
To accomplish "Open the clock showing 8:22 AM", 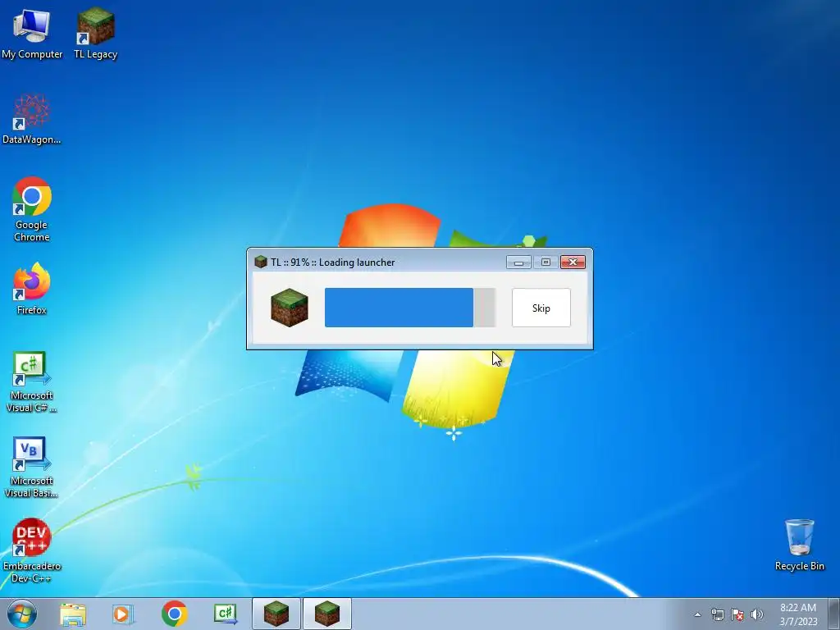I will pyautogui.click(x=798, y=614).
